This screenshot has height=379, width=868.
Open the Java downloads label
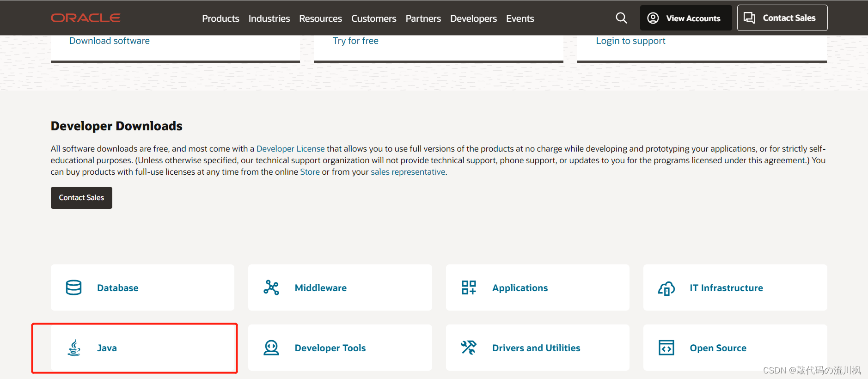[x=107, y=348]
